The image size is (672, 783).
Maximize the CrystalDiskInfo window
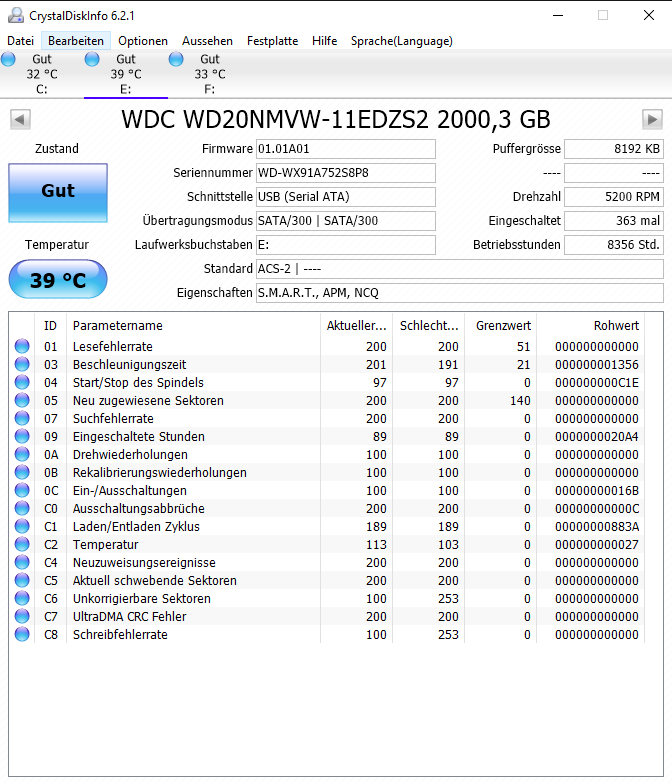point(603,15)
